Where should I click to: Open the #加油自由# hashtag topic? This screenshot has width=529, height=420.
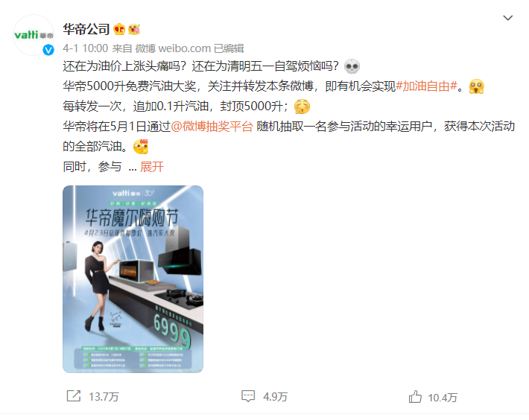coord(426,86)
